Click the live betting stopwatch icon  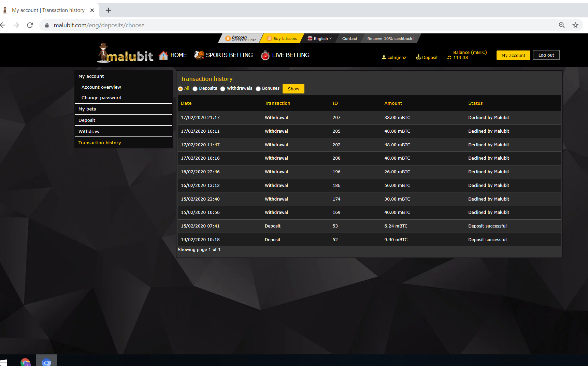tap(265, 55)
